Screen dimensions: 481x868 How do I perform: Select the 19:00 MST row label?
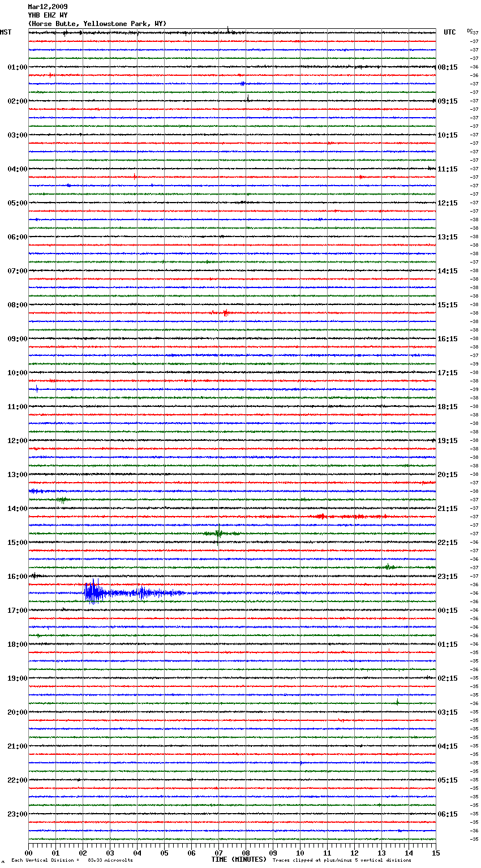pos(18,678)
